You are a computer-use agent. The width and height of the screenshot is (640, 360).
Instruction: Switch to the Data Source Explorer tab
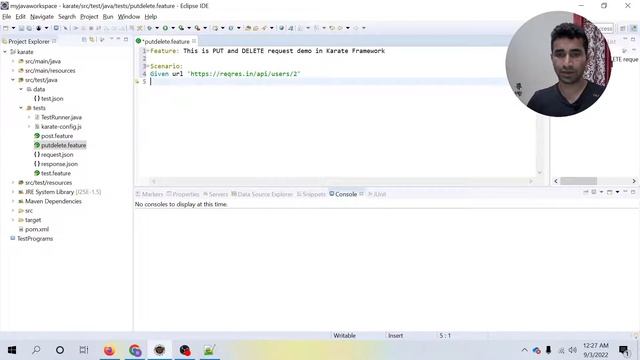[x=262, y=194]
